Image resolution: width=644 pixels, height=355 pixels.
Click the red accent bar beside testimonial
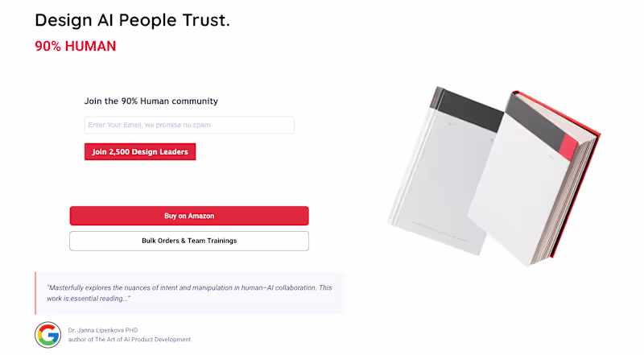point(35,292)
